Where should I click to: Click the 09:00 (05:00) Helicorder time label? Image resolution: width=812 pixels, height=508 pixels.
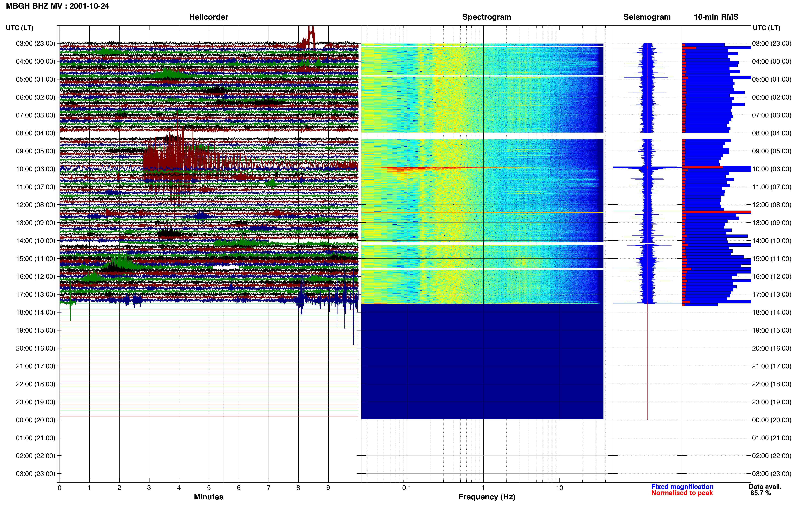(x=36, y=151)
